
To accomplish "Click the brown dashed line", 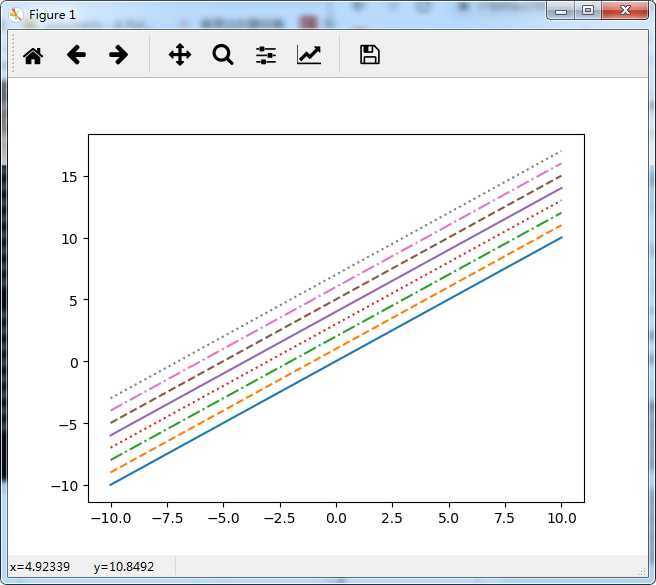I will click(336, 300).
